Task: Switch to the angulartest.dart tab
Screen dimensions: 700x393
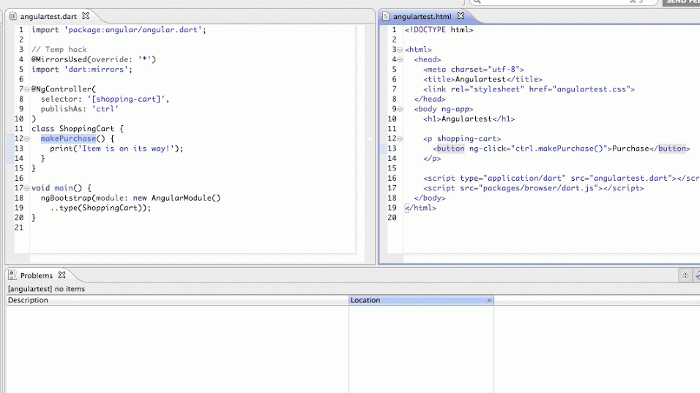Action: coord(48,16)
